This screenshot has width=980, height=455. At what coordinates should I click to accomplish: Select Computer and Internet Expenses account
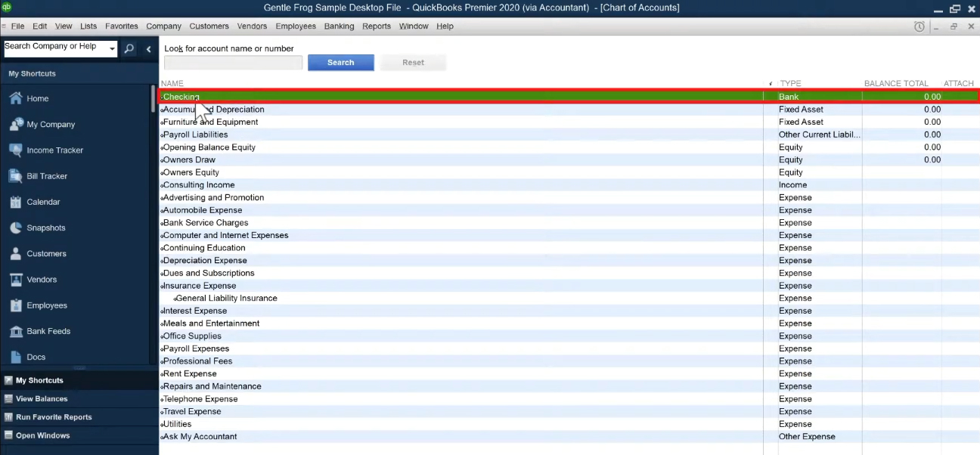click(569, 235)
